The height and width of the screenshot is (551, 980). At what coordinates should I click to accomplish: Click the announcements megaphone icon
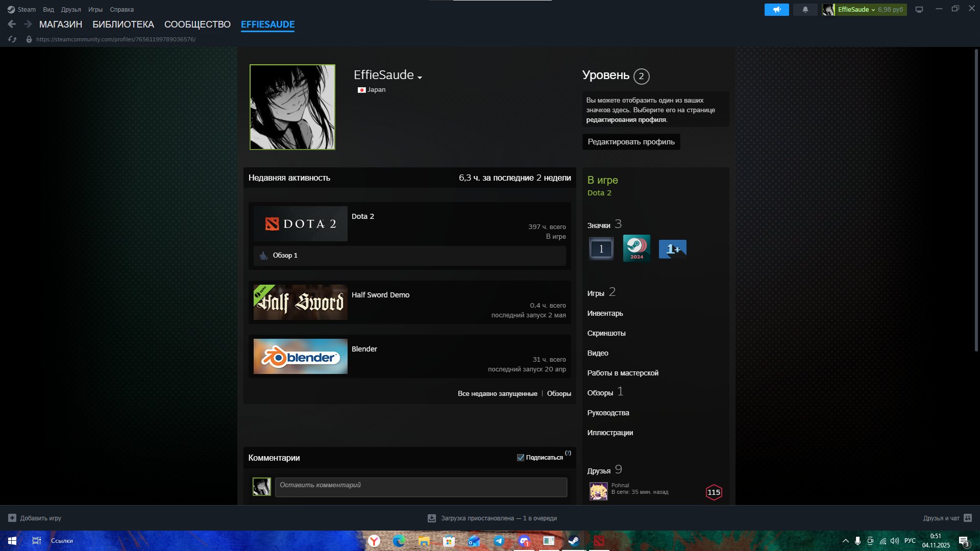pos(776,10)
